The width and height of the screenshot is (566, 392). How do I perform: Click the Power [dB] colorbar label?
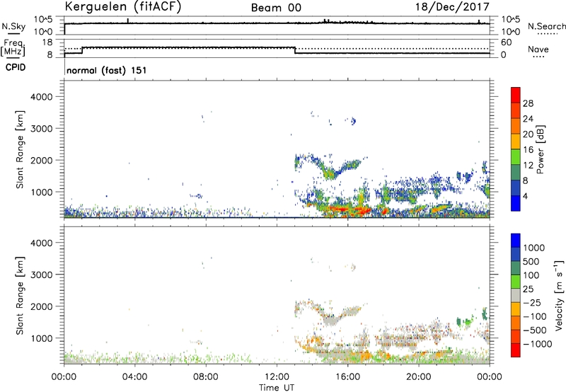[540, 149]
